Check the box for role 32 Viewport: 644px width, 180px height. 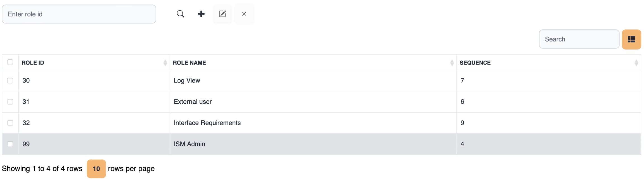(10, 123)
